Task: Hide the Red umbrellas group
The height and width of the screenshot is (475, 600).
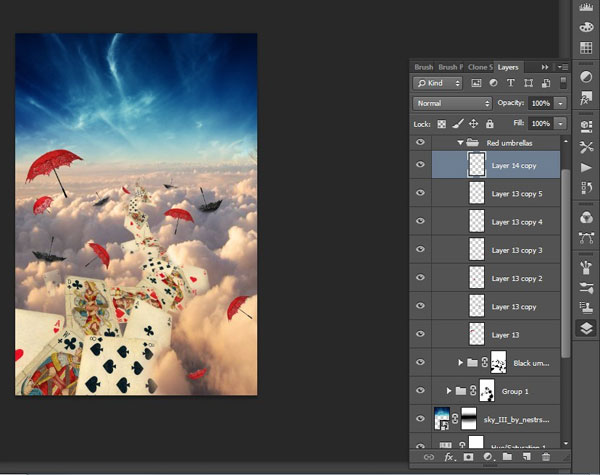Action: pos(421,142)
